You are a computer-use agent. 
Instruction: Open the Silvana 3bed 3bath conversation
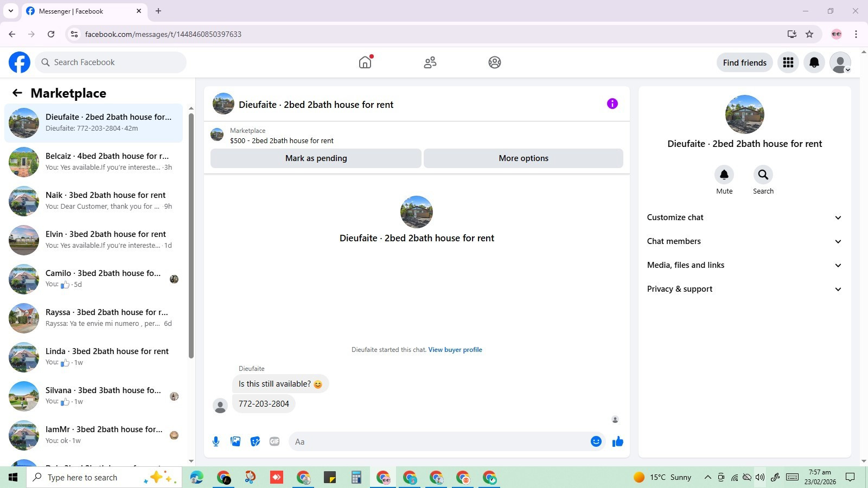94,396
